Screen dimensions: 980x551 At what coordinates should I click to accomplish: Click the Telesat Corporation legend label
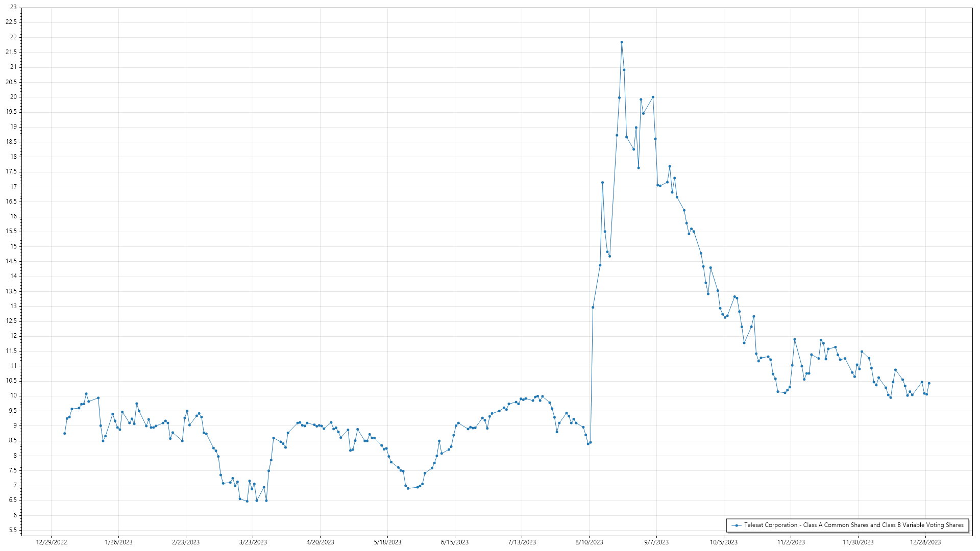coord(853,525)
